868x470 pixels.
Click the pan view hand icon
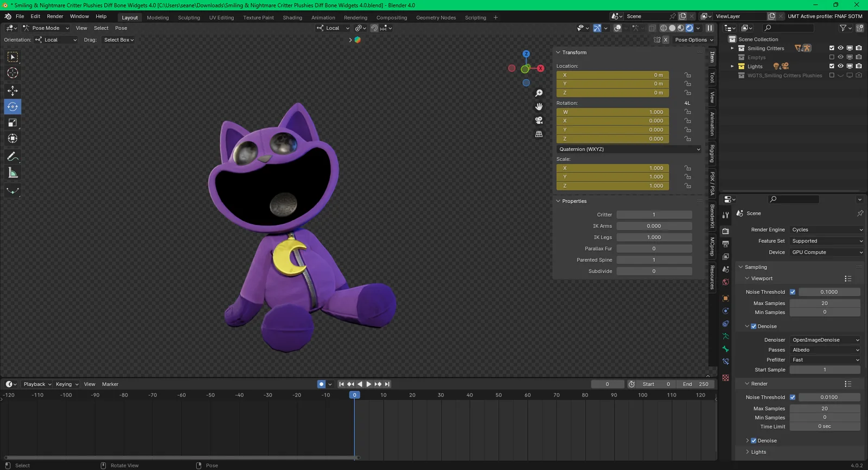(539, 106)
